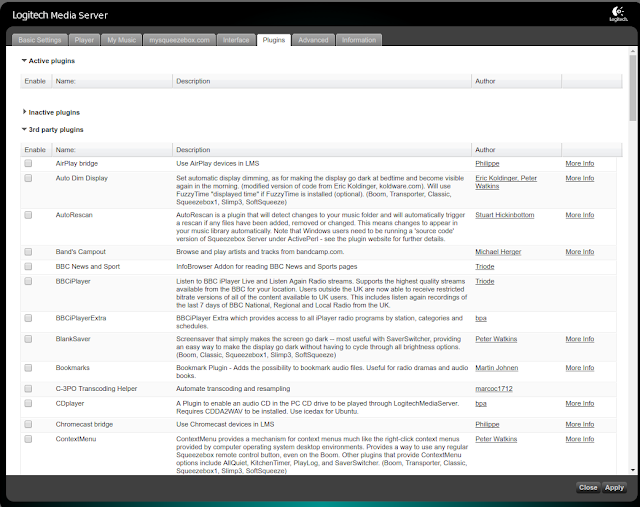Viewport: 640px width, 507px height.
Task: Enable the AirPlay bridge plugin checkbox
Action: [28, 163]
